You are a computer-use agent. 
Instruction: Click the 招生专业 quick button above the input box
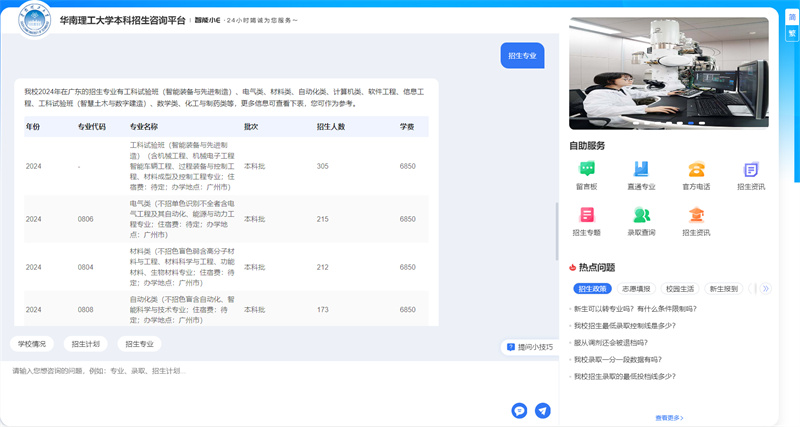point(139,344)
